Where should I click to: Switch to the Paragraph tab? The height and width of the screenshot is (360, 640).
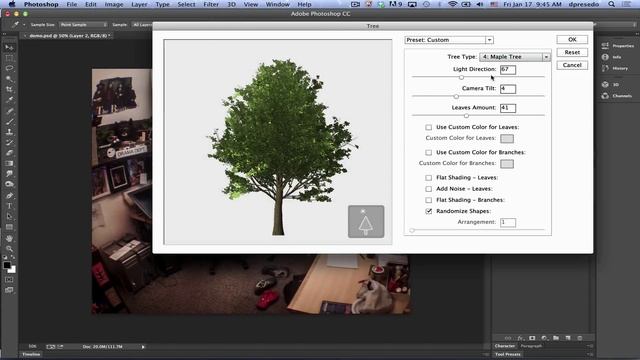(531, 346)
